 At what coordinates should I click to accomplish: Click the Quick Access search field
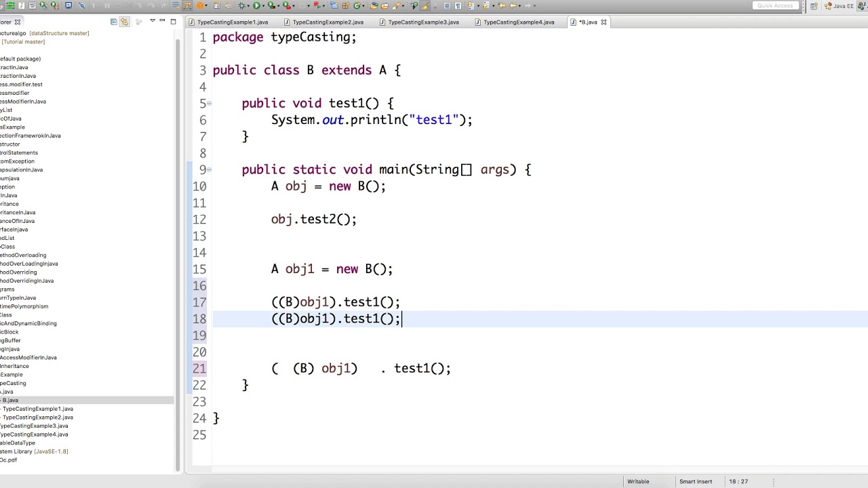(x=776, y=5)
